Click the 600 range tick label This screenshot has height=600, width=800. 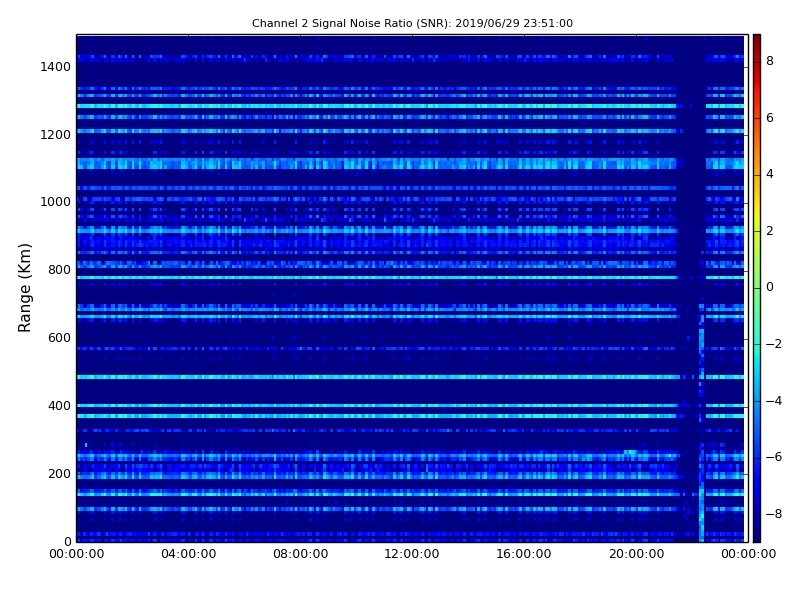click(x=59, y=338)
